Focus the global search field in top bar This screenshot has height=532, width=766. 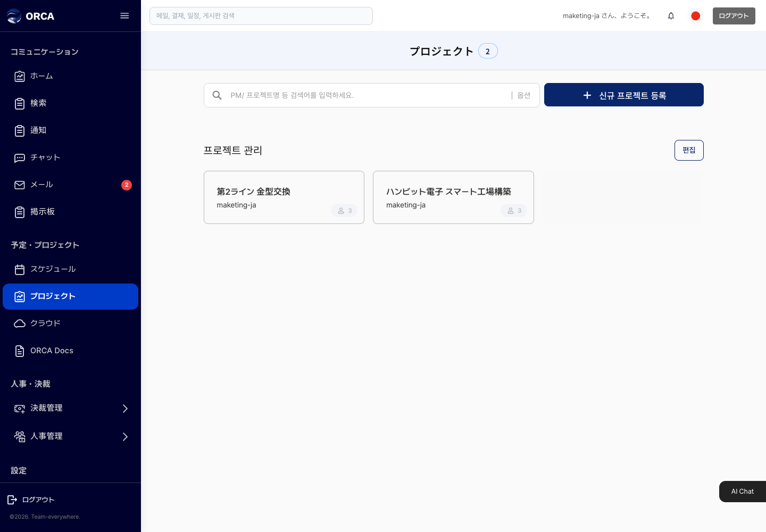click(x=261, y=16)
